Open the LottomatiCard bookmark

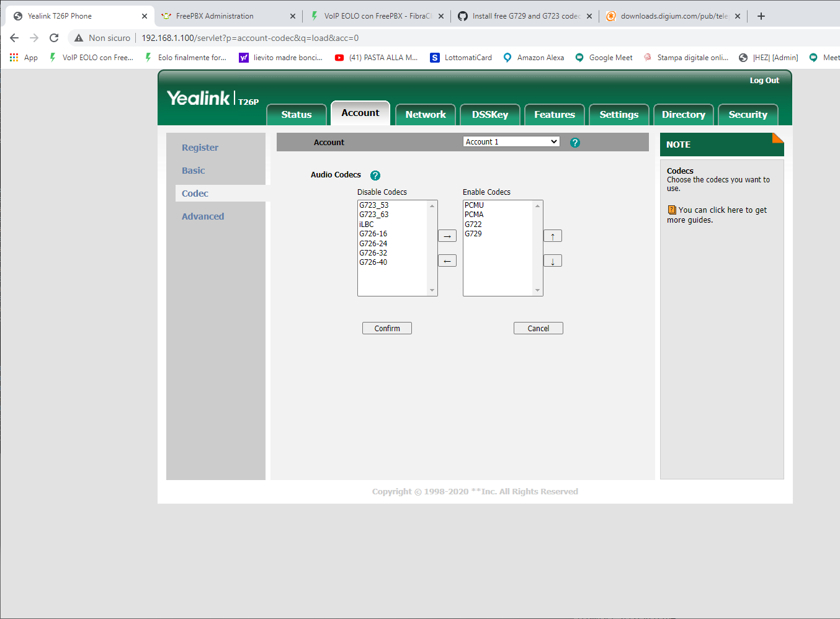461,57
